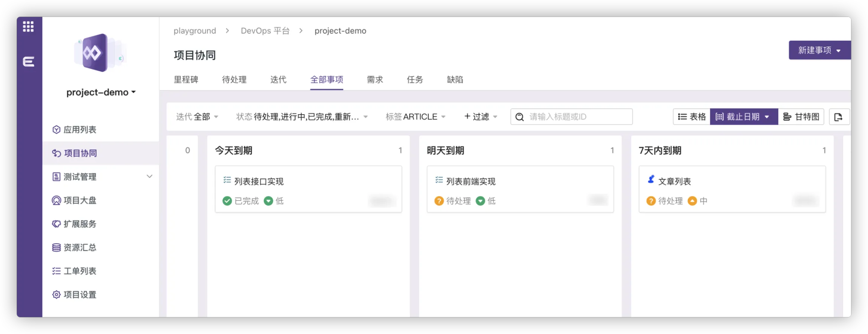Open 项目设置 from the sidebar

(x=79, y=294)
